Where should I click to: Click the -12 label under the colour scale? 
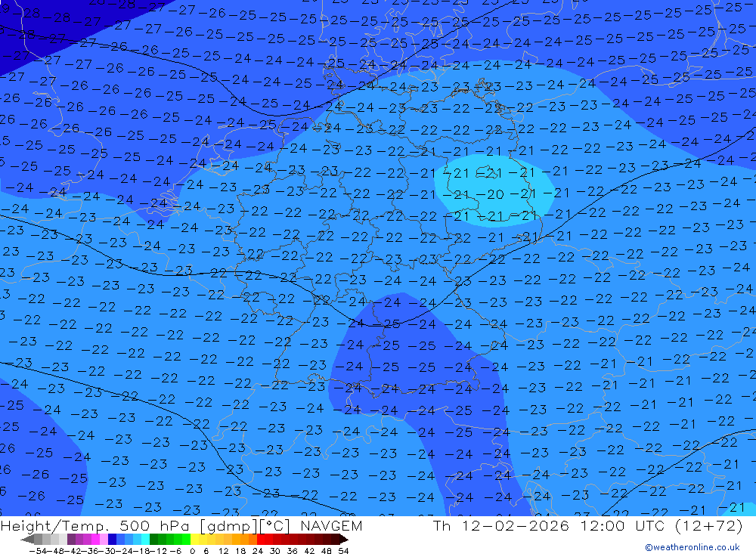158,551
